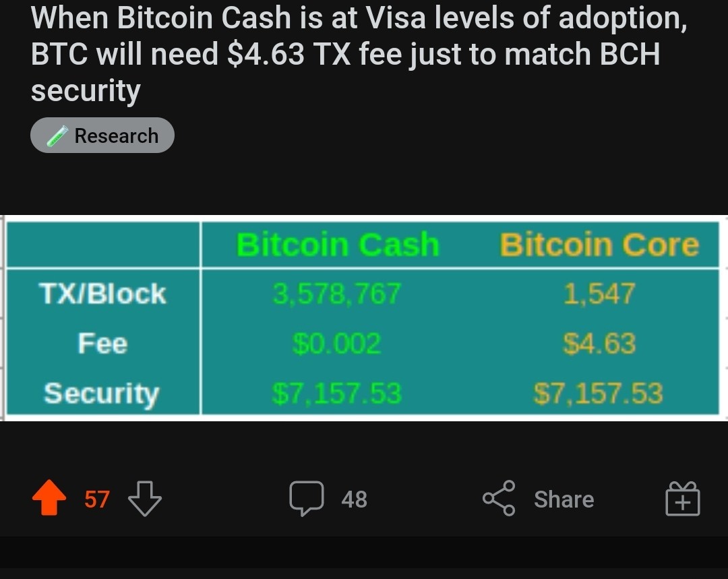This screenshot has width=728, height=579.
Task: Select the Research flair tag
Action: pos(102,135)
